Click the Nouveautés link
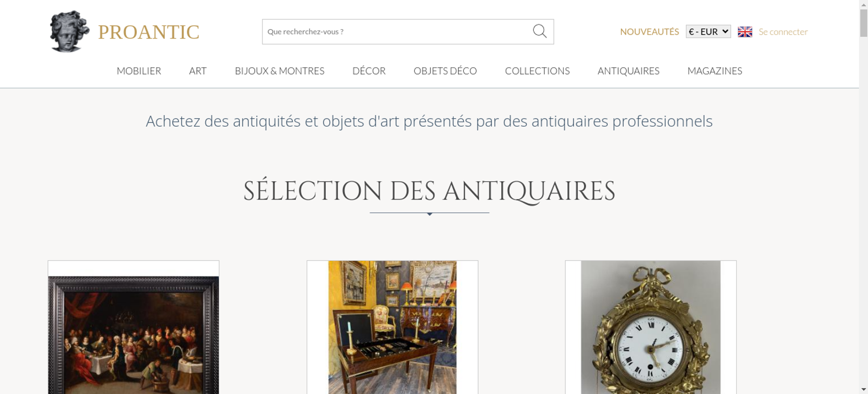The image size is (868, 394). coord(649,32)
